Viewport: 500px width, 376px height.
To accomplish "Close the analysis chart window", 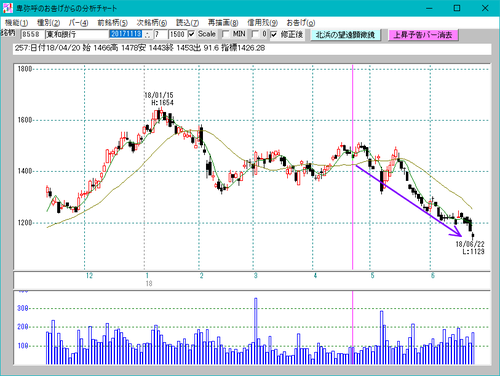I will click(485, 8).
